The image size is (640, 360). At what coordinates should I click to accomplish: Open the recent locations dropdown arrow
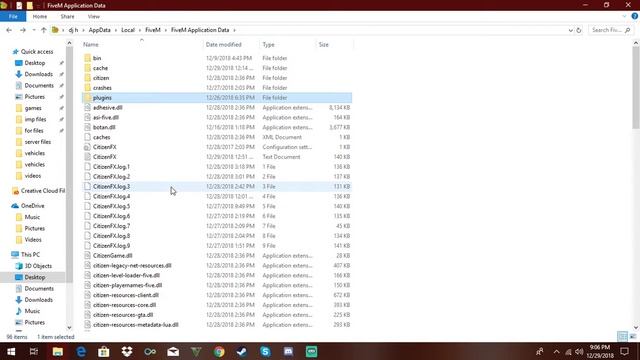coord(34,30)
